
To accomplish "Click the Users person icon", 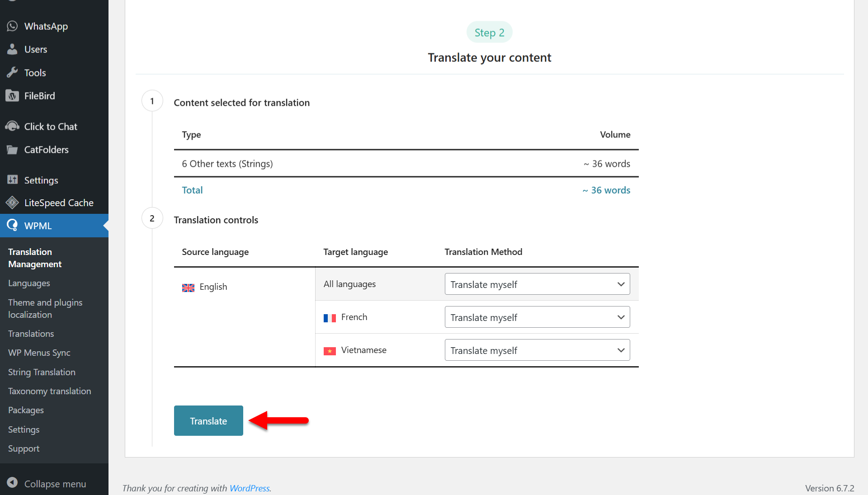I will [x=12, y=49].
